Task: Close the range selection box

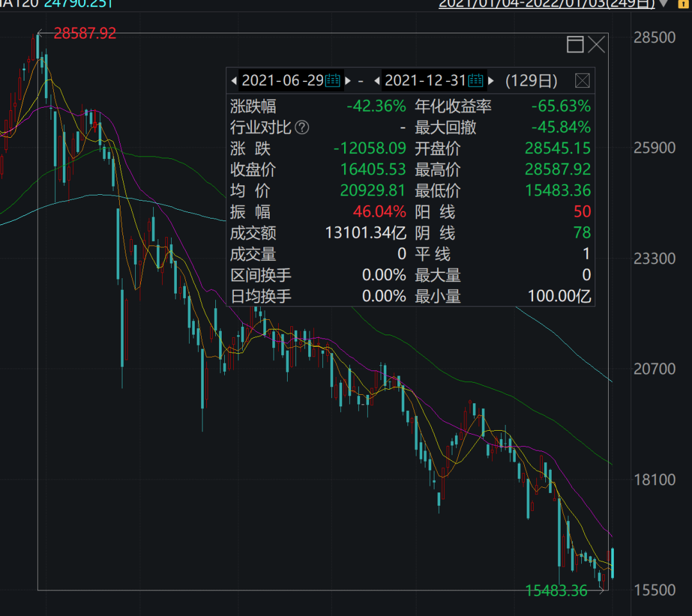Action: 597,45
